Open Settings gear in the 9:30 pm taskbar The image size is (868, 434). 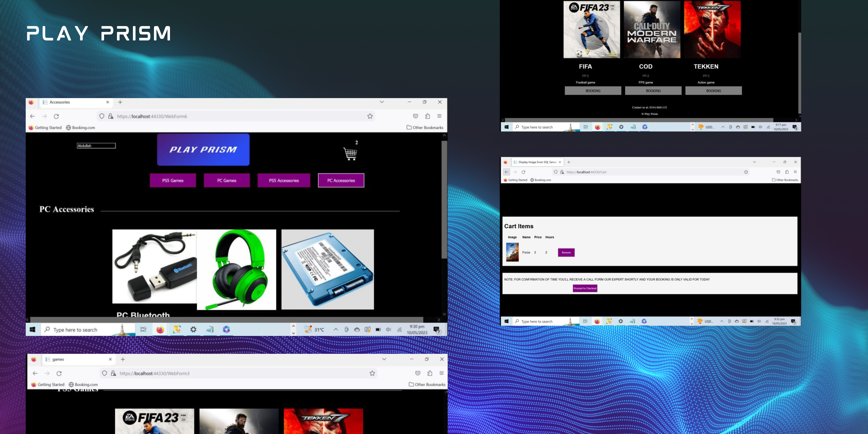pyautogui.click(x=193, y=330)
